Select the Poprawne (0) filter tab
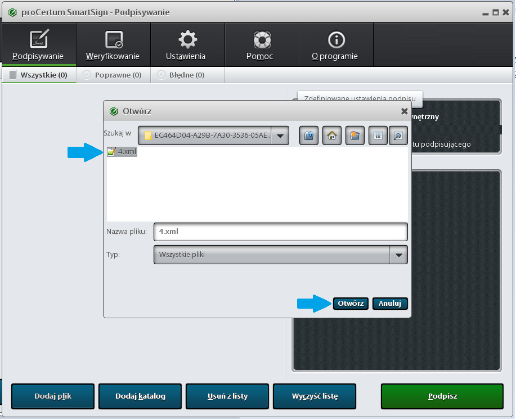The height and width of the screenshot is (420, 516). point(113,75)
